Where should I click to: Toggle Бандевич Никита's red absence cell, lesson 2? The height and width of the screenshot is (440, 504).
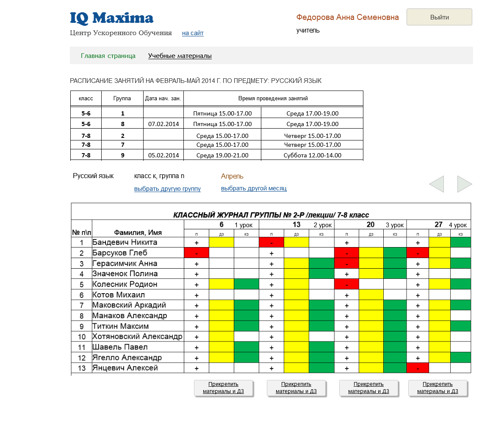[x=271, y=242]
